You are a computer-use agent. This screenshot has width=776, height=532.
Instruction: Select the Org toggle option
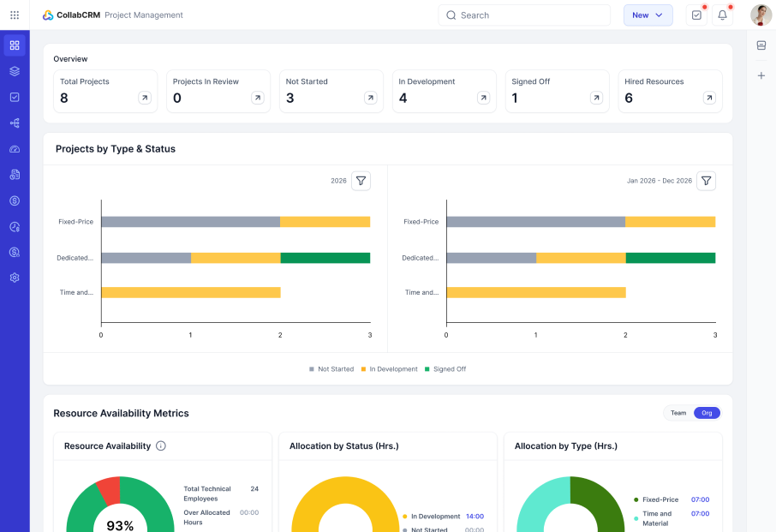tap(707, 413)
